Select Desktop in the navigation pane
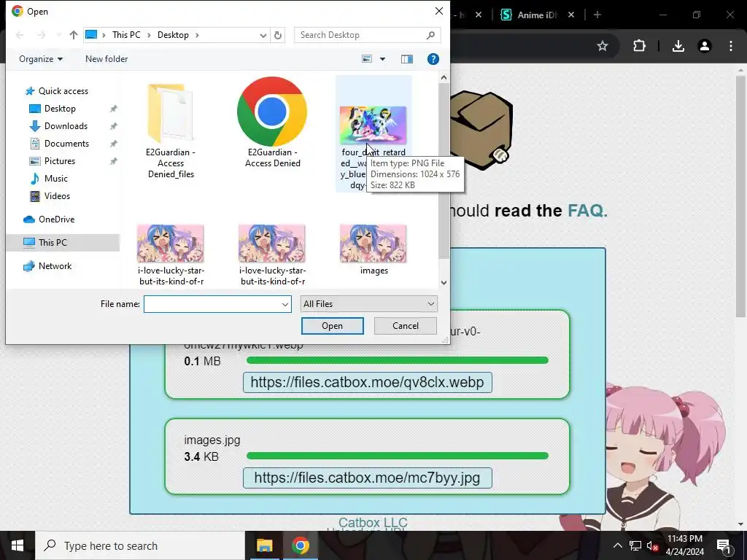The image size is (747, 560). tap(60, 109)
